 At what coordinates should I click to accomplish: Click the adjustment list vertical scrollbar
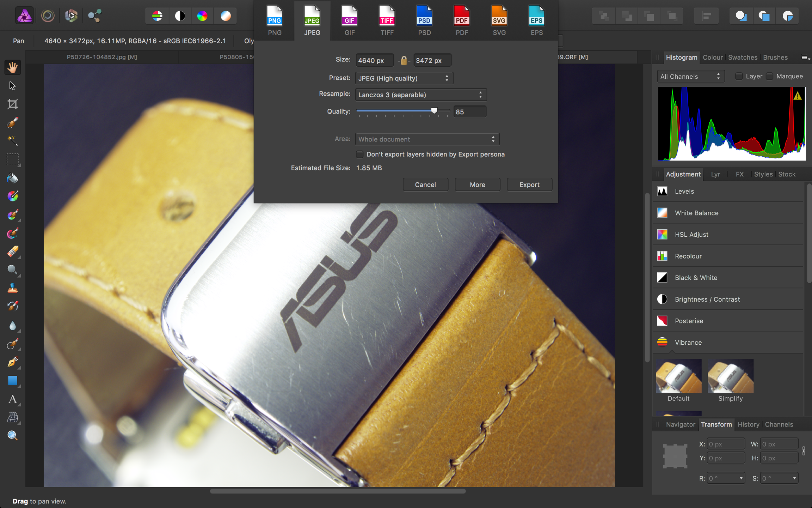[809, 233]
